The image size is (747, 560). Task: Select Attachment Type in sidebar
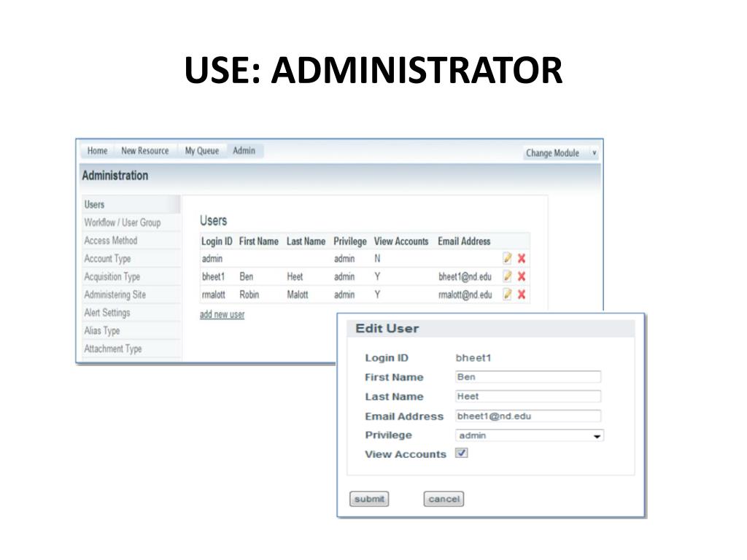point(131,349)
